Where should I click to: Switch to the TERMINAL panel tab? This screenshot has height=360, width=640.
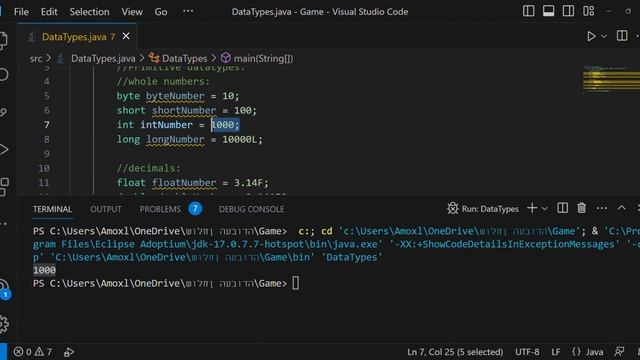click(52, 209)
